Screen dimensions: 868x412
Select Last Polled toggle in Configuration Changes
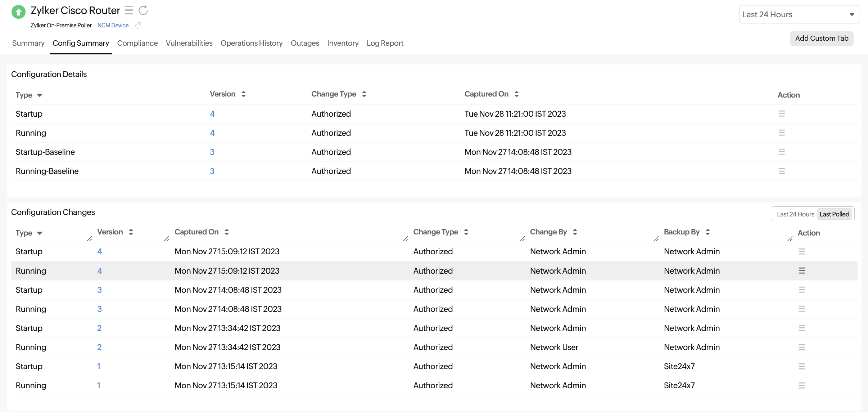835,214
